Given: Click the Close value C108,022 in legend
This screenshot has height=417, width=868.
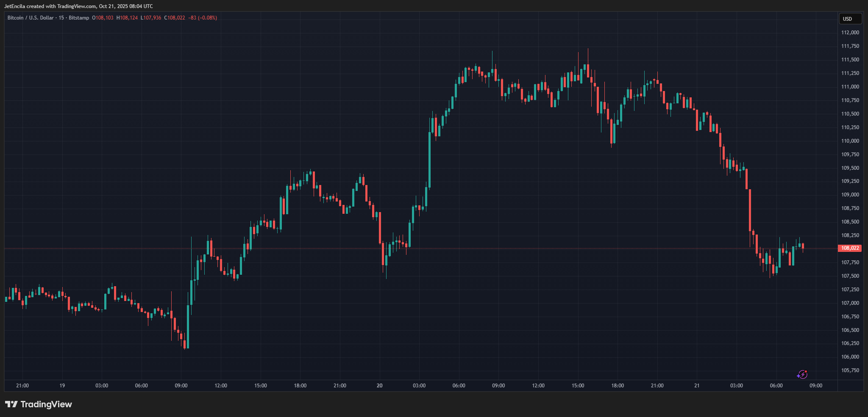Looking at the screenshot, I should click(175, 18).
